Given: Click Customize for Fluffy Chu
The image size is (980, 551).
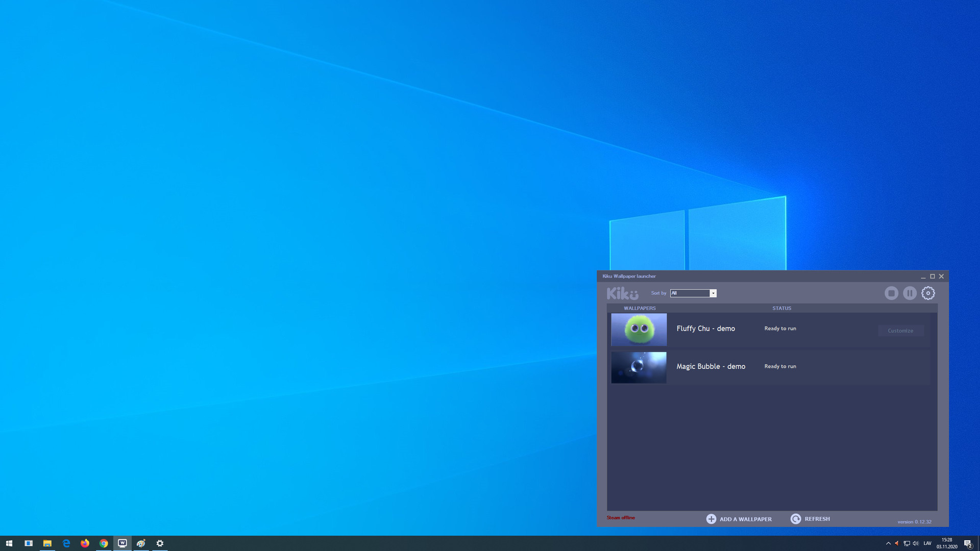Looking at the screenshot, I should (x=900, y=331).
